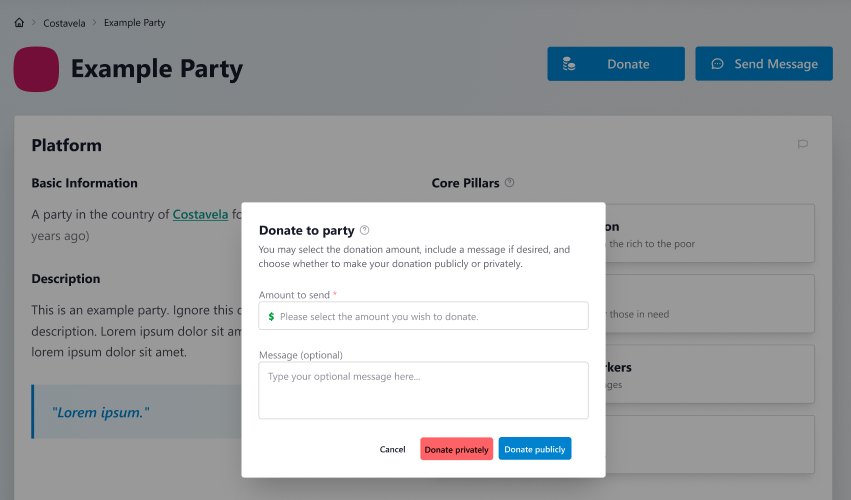Click into the optional message textarea

point(423,390)
